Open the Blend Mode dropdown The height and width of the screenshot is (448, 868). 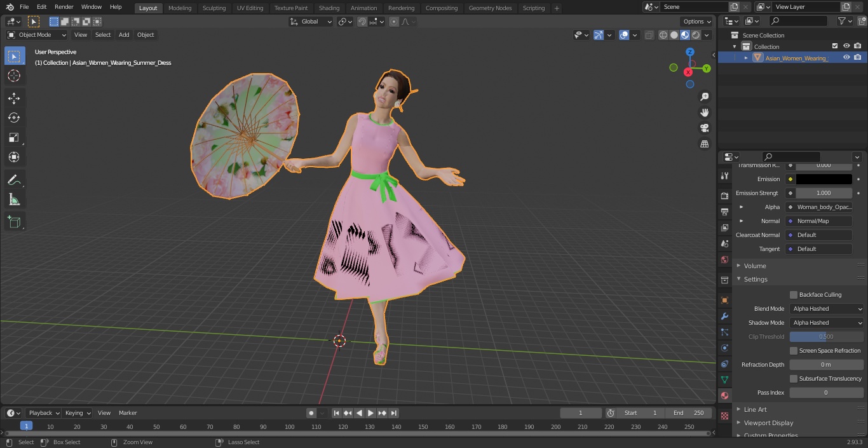827,309
